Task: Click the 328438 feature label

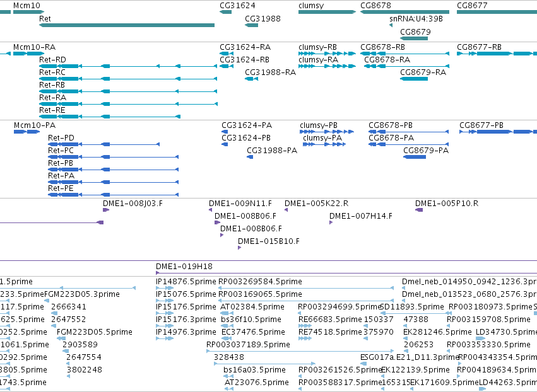Action: pos(229,357)
